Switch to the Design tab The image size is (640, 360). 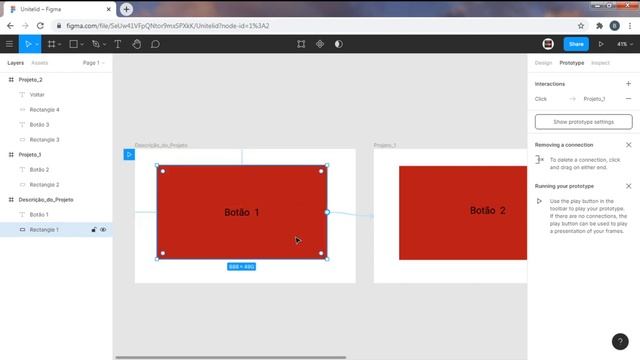pyautogui.click(x=543, y=63)
